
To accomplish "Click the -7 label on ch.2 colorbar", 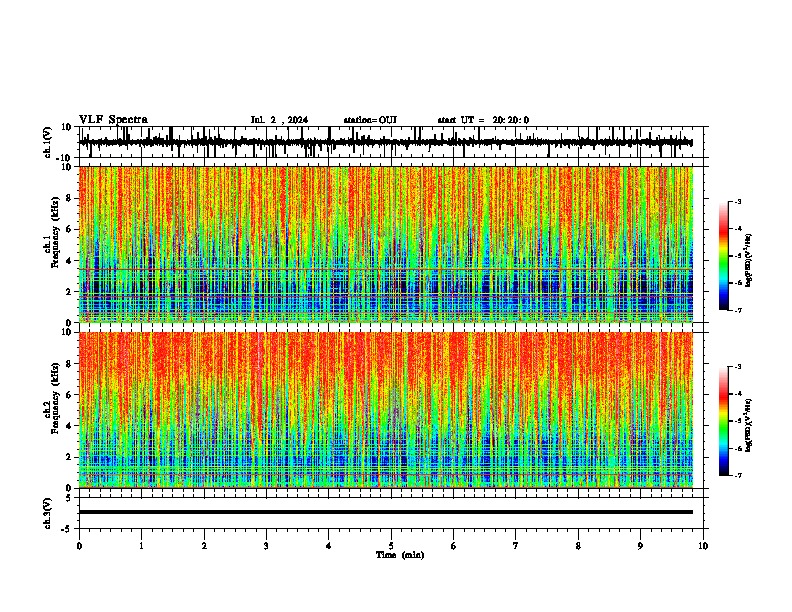I will (x=738, y=476).
